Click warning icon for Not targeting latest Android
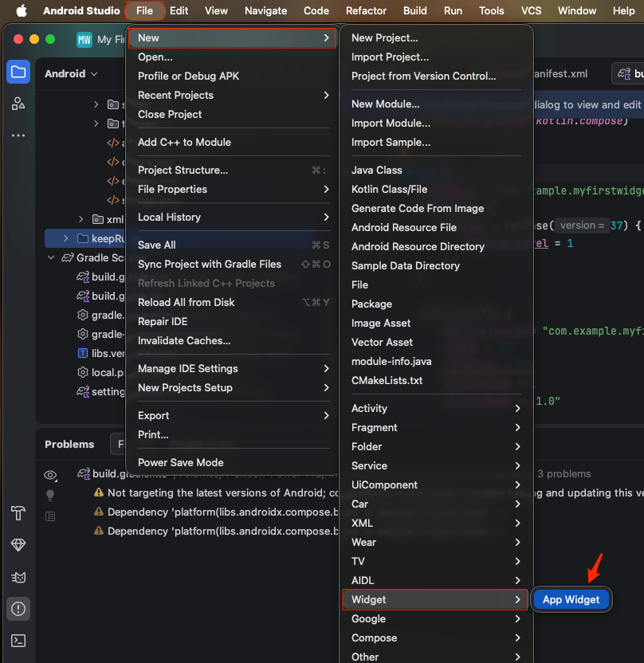644x663 pixels. [99, 492]
